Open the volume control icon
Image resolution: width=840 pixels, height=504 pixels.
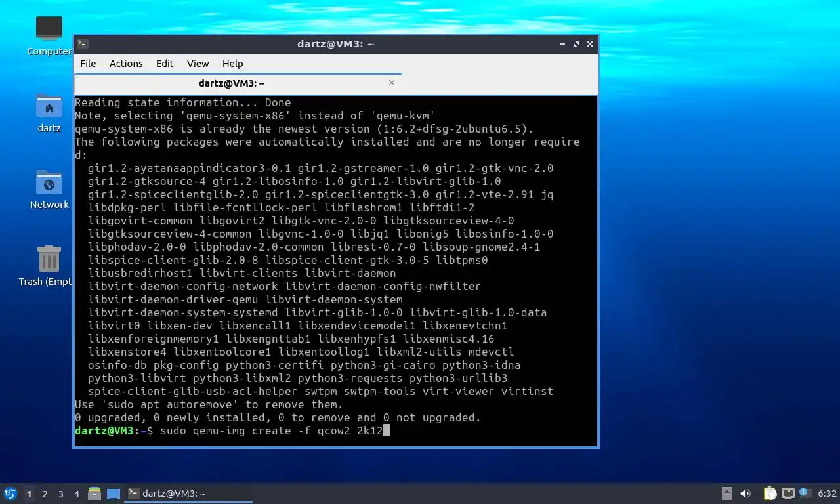pyautogui.click(x=745, y=493)
